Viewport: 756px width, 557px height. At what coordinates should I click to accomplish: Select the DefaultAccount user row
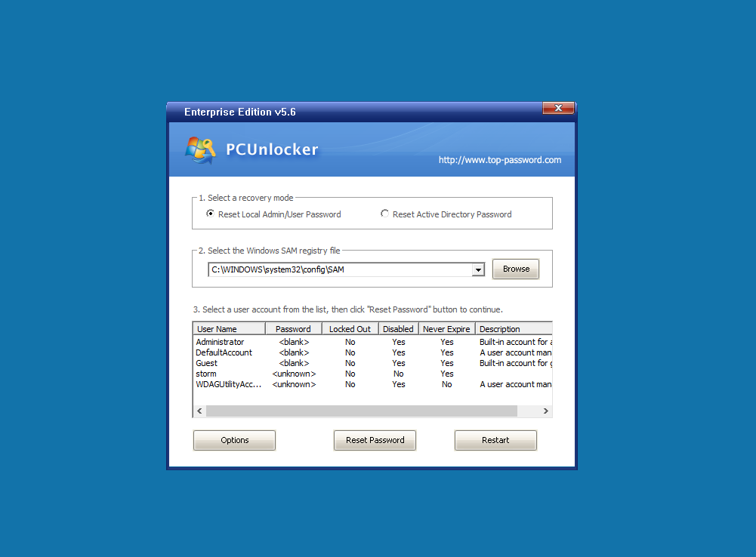[372, 352]
